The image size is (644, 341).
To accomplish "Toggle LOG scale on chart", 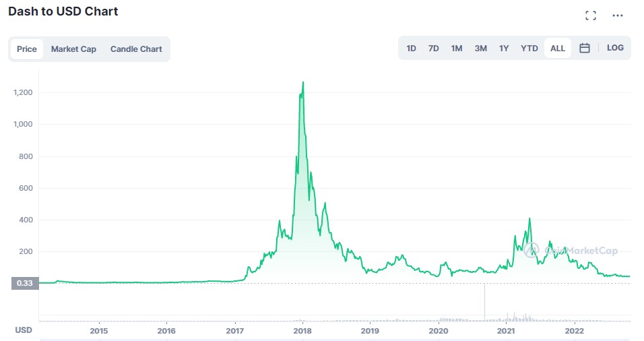I will coord(615,48).
